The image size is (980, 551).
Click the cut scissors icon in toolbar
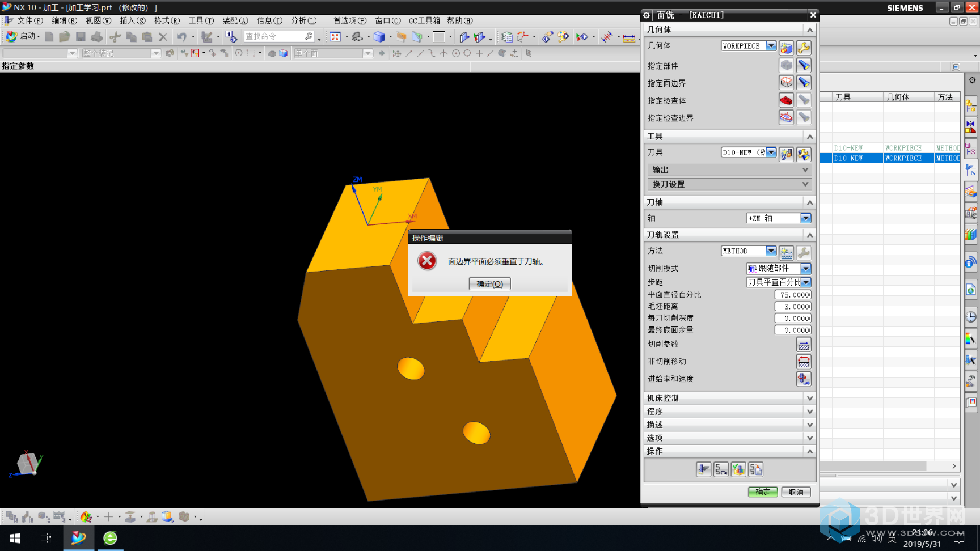[x=115, y=37]
